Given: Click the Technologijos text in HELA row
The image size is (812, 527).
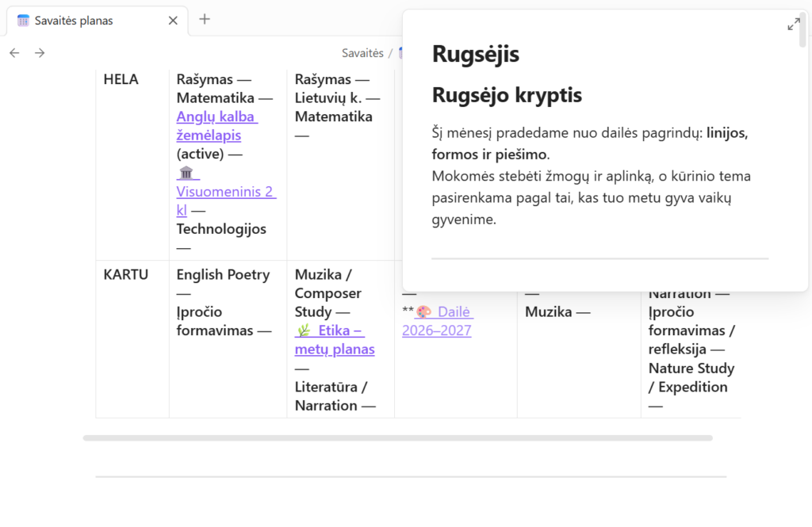Looking at the screenshot, I should tap(221, 229).
